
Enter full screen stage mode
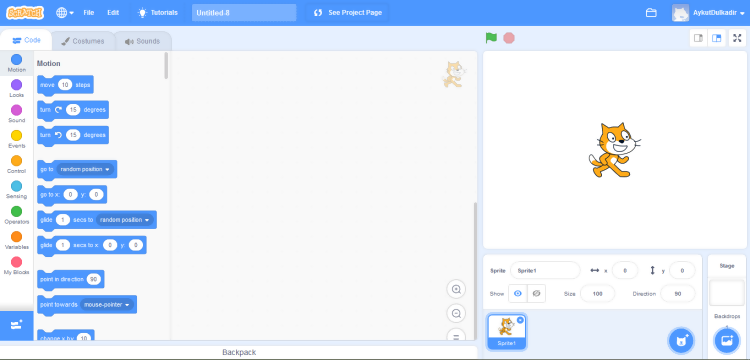point(737,38)
